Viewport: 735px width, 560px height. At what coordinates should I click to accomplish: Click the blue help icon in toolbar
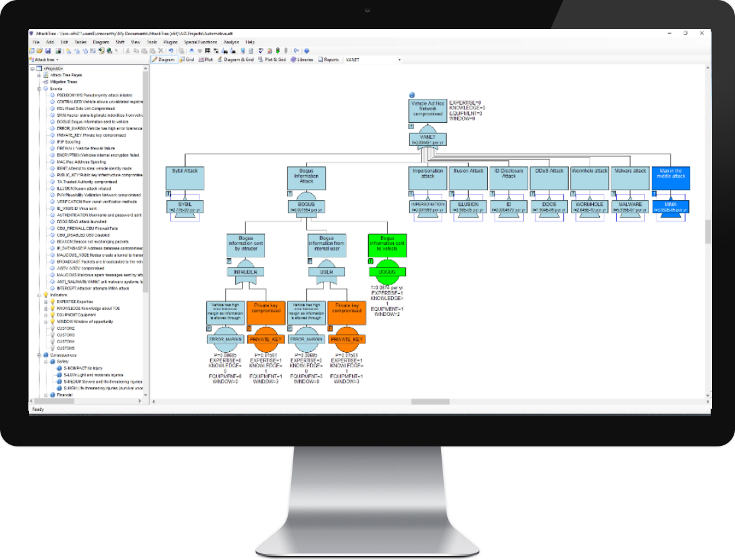(306, 51)
